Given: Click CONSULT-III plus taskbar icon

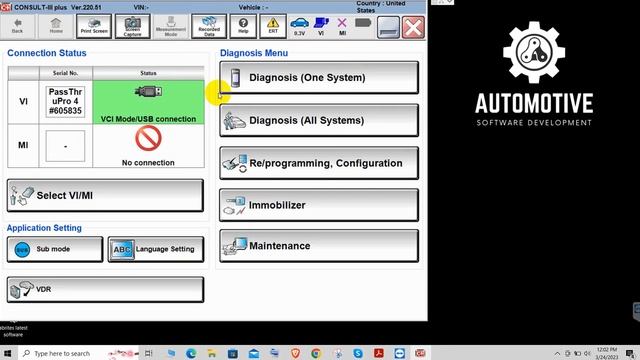Looking at the screenshot, I should 420,353.
